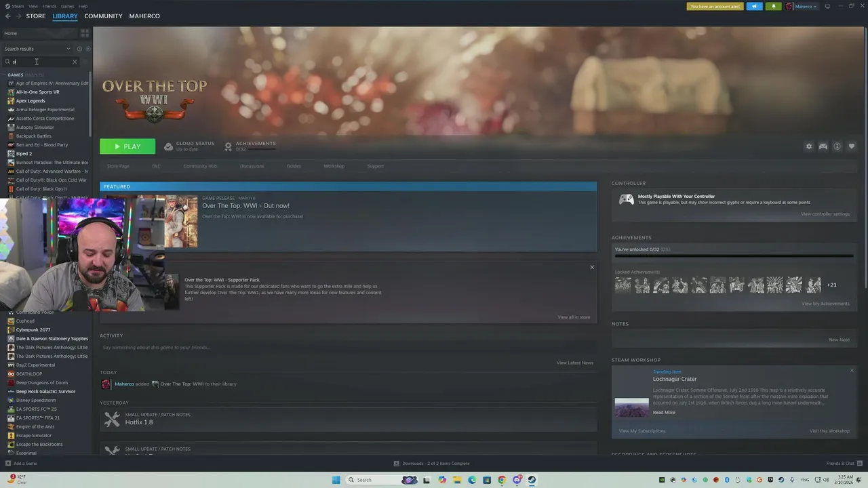Open the Hotfix 1.8 patch notes
868x488 pixels.
(348, 419)
